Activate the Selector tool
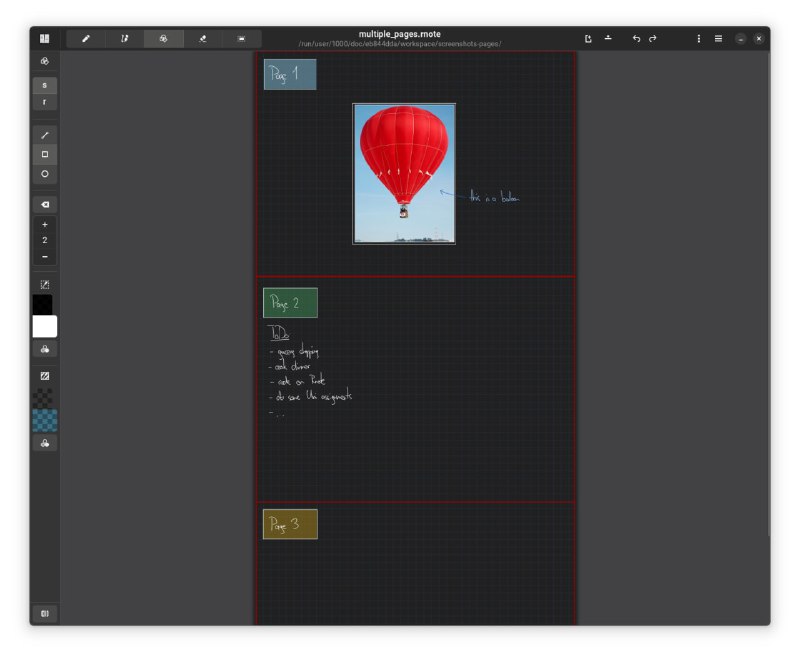Image resolution: width=800 pixels, height=658 pixels. pyautogui.click(x=241, y=39)
